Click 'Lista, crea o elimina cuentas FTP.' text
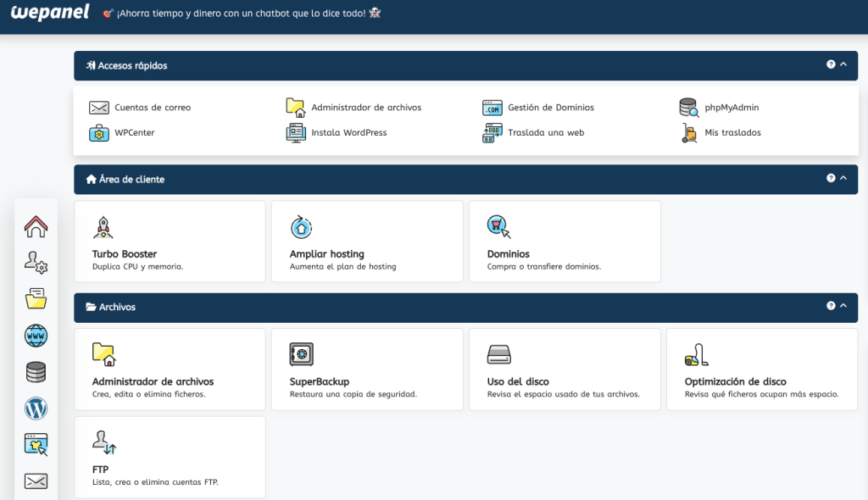The height and width of the screenshot is (500, 868). 156,482
